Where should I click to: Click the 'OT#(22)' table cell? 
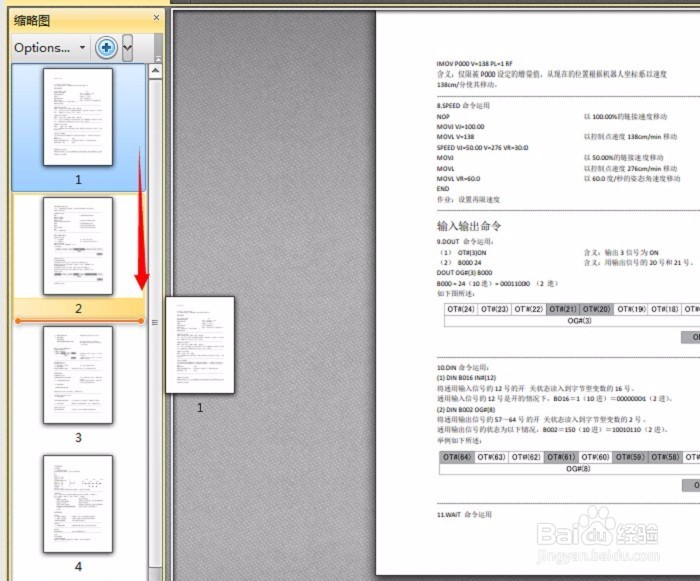click(529, 309)
